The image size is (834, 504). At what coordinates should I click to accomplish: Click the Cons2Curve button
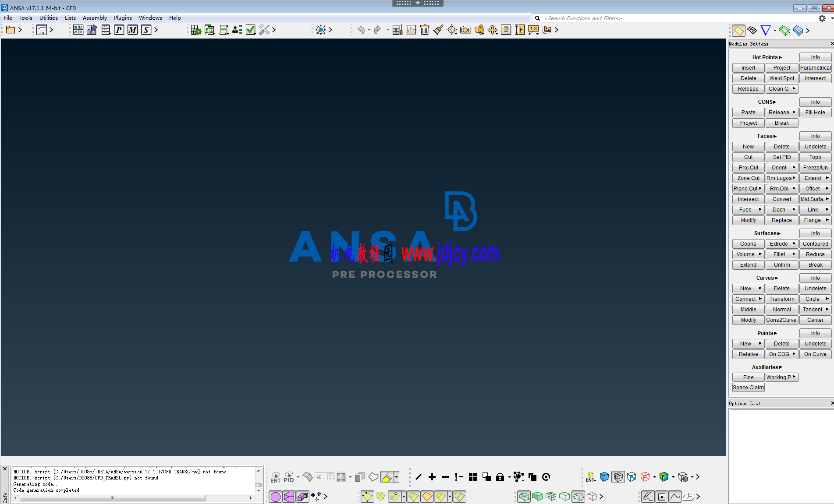tap(782, 320)
